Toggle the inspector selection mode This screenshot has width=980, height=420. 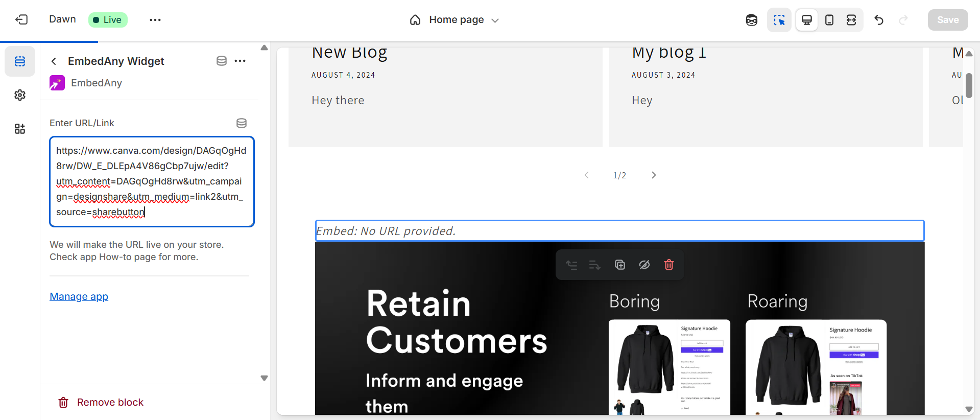[779, 20]
